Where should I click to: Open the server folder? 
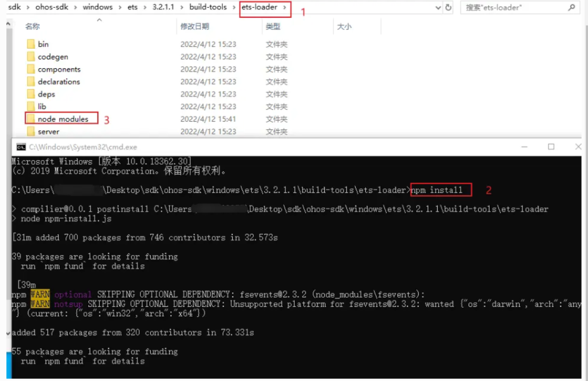tap(47, 131)
